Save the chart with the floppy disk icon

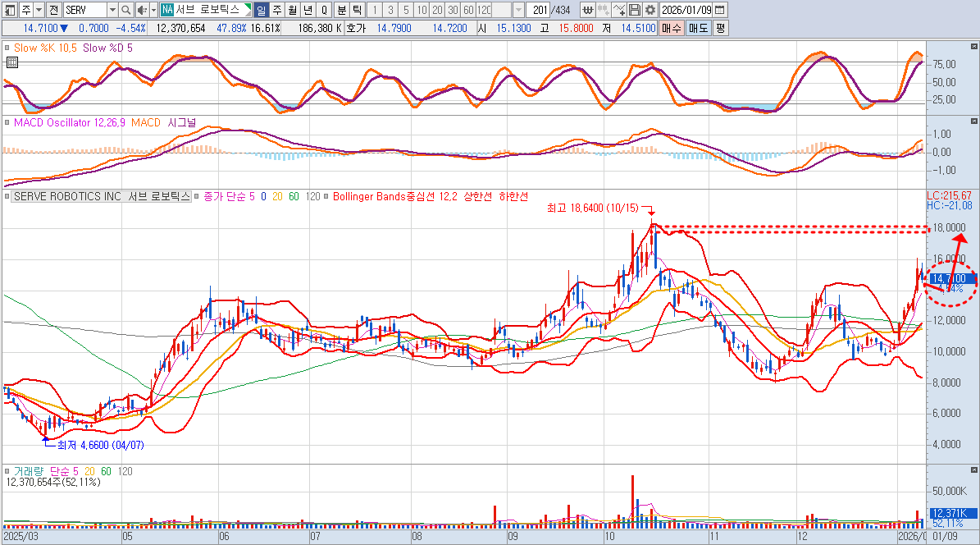tap(635, 10)
